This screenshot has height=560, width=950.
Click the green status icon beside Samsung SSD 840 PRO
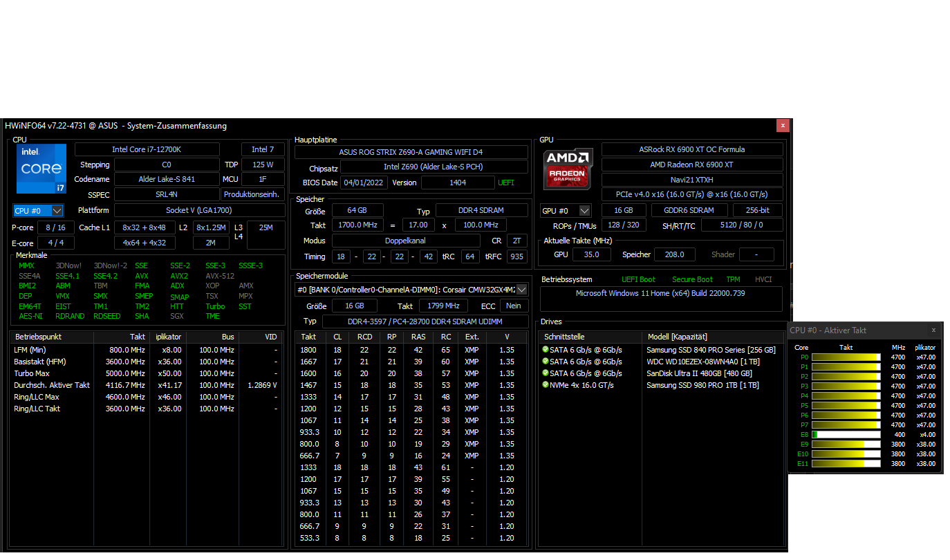coord(546,350)
